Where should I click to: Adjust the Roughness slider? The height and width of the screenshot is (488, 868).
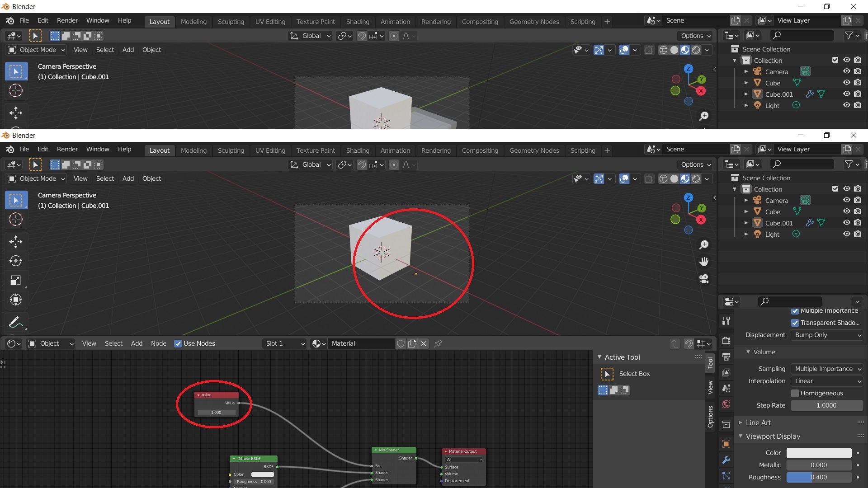click(x=819, y=477)
